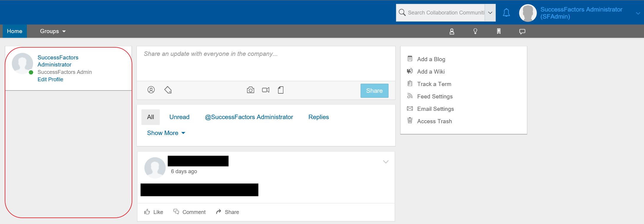Click Add a Wiki link

click(x=431, y=72)
